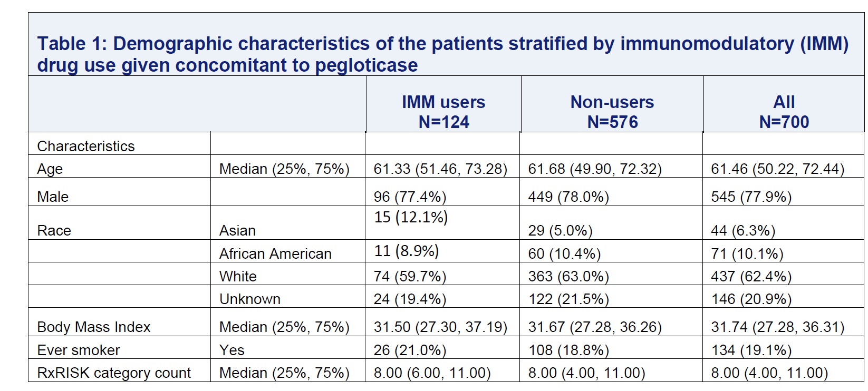Select the Race row label
The height and width of the screenshot is (391, 868).
(54, 231)
